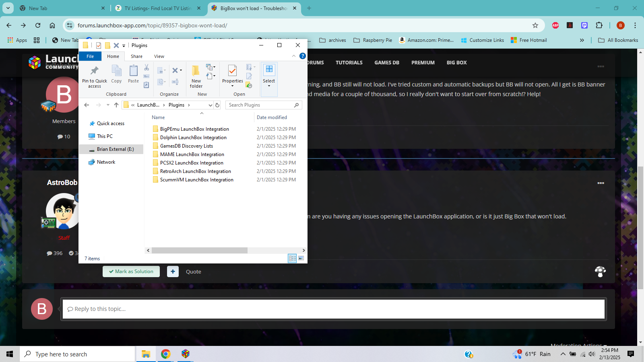Expand the Delete options arrow
The image size is (644, 362).
pos(181,70)
